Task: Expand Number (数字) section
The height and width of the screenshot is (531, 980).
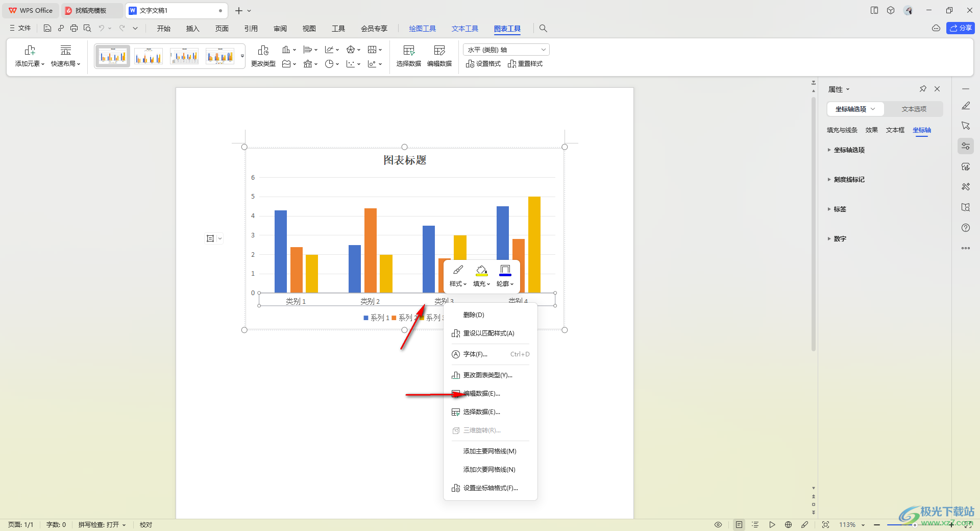Action: pos(837,239)
